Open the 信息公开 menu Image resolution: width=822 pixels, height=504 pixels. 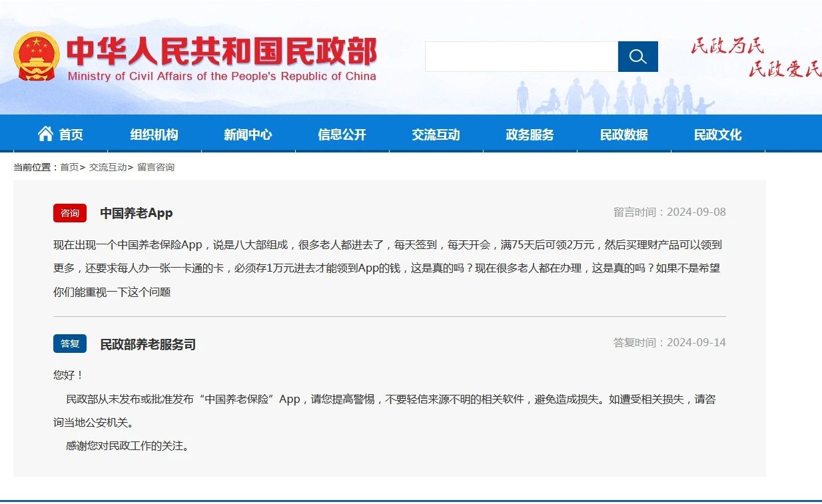tap(342, 134)
